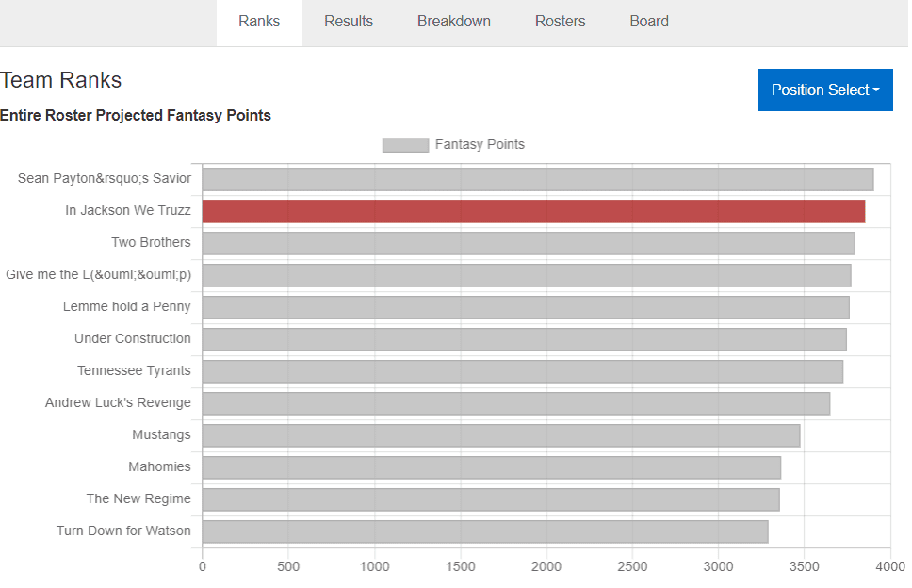The width and height of the screenshot is (912, 588).
Task: Open the Position Select dropdown
Action: point(825,90)
